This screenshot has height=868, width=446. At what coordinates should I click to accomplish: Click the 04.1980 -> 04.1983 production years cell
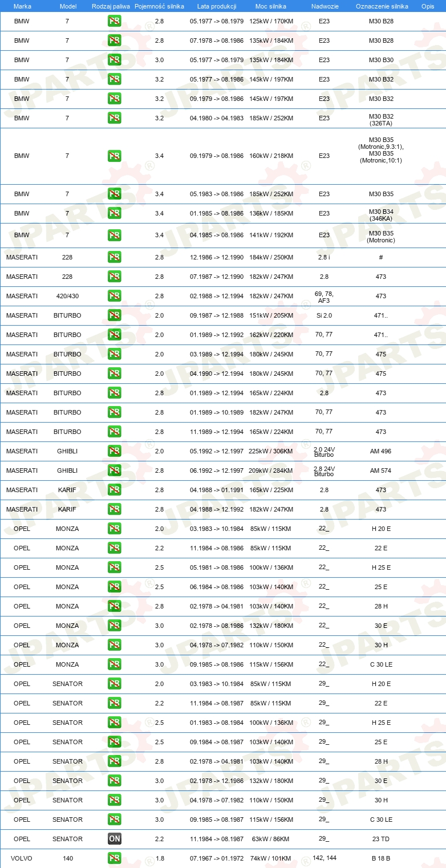point(217,118)
